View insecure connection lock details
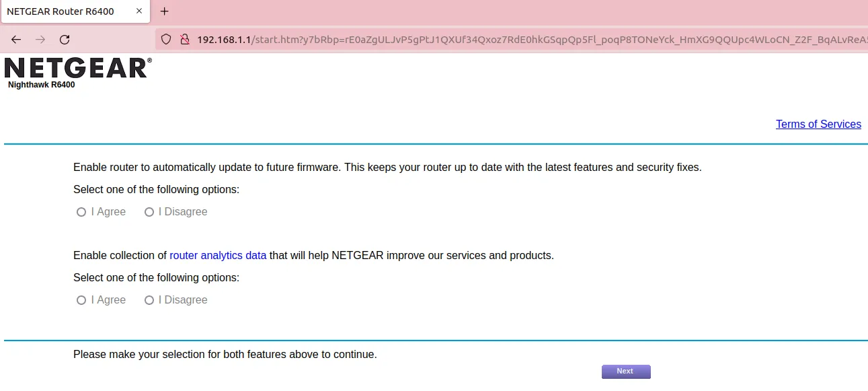This screenshot has width=868, height=391. (x=184, y=40)
